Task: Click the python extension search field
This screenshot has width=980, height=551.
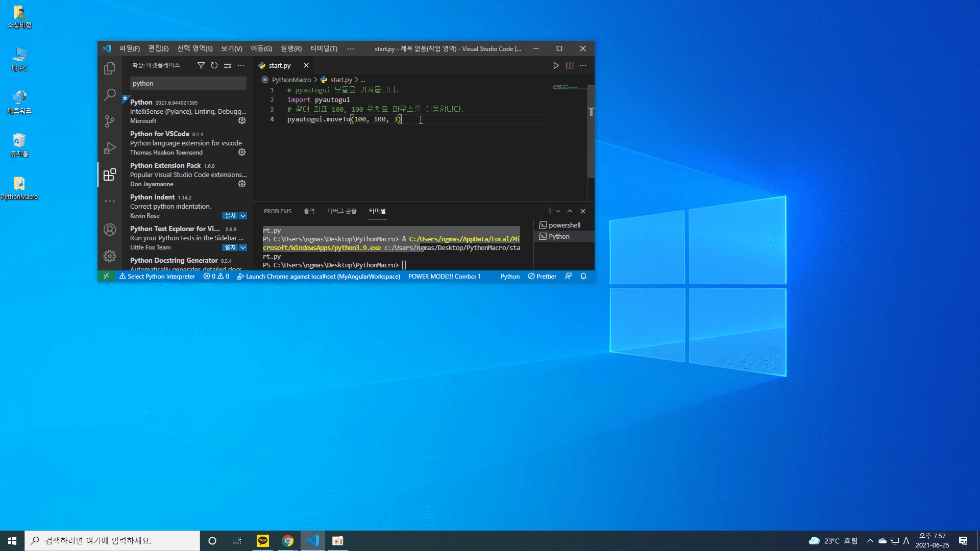Action: point(188,83)
